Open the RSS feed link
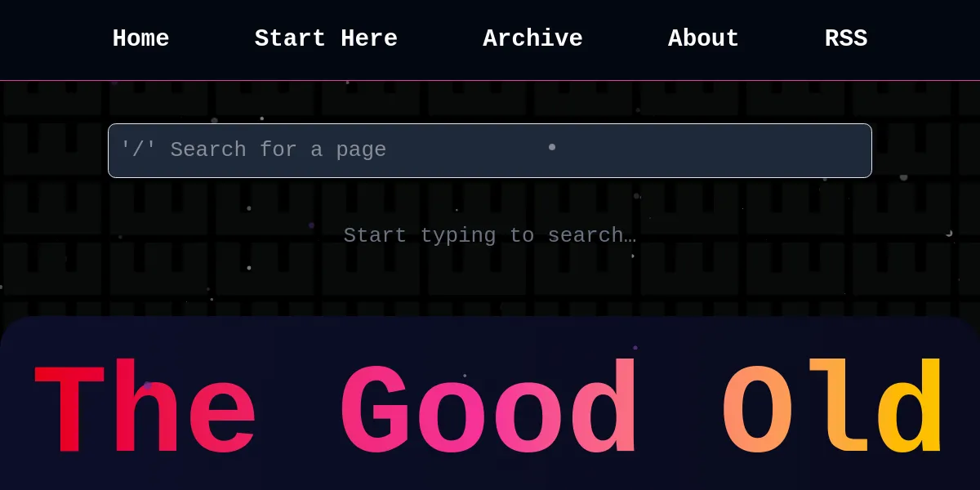Viewport: 980px width, 490px height. pos(845,38)
